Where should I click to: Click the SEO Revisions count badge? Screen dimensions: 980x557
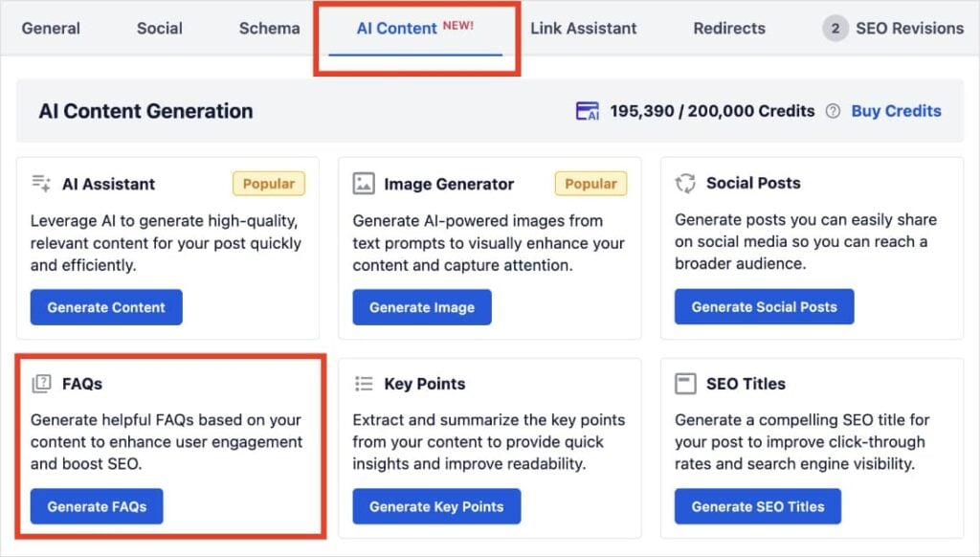(x=835, y=28)
